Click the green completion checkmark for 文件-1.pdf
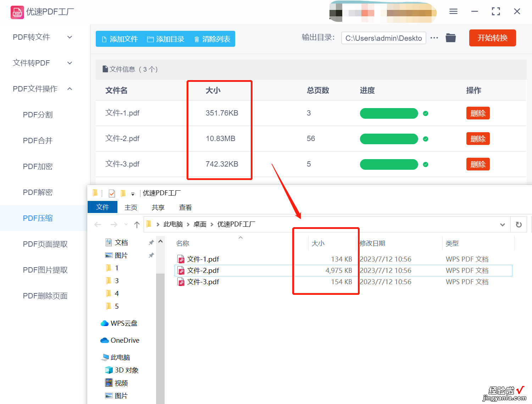This screenshot has height=404, width=532. tap(426, 113)
